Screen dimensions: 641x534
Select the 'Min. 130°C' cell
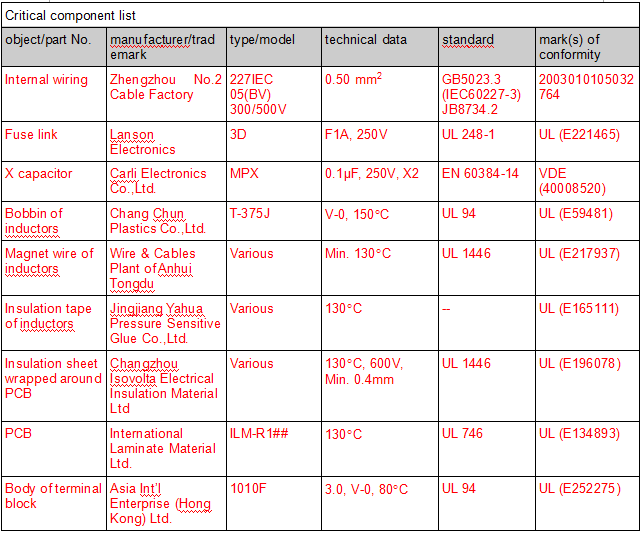(x=380, y=268)
